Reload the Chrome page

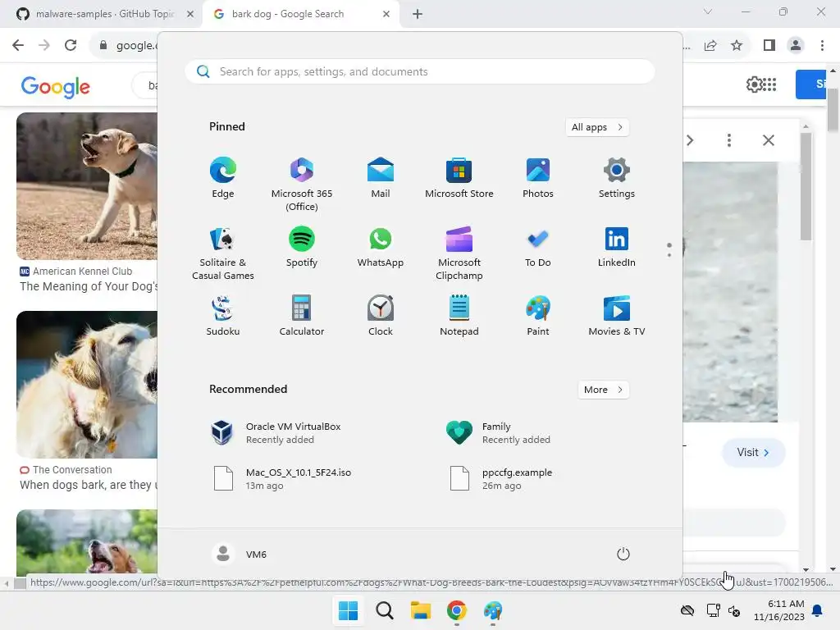click(x=71, y=45)
